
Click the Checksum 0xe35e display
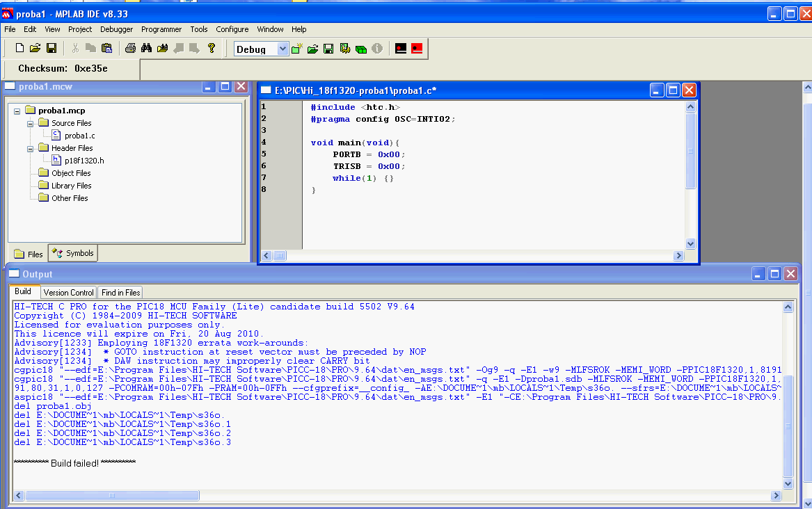tap(63, 68)
